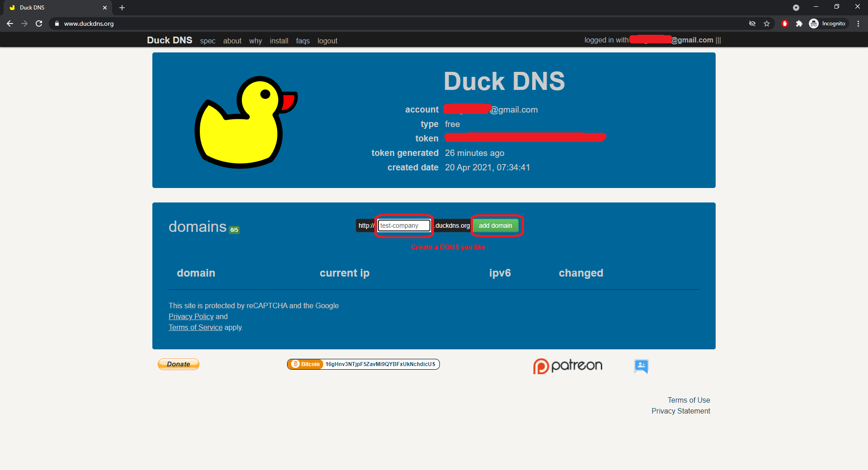Click the test-company subdomain input field
This screenshot has height=470, width=868.
(x=404, y=226)
